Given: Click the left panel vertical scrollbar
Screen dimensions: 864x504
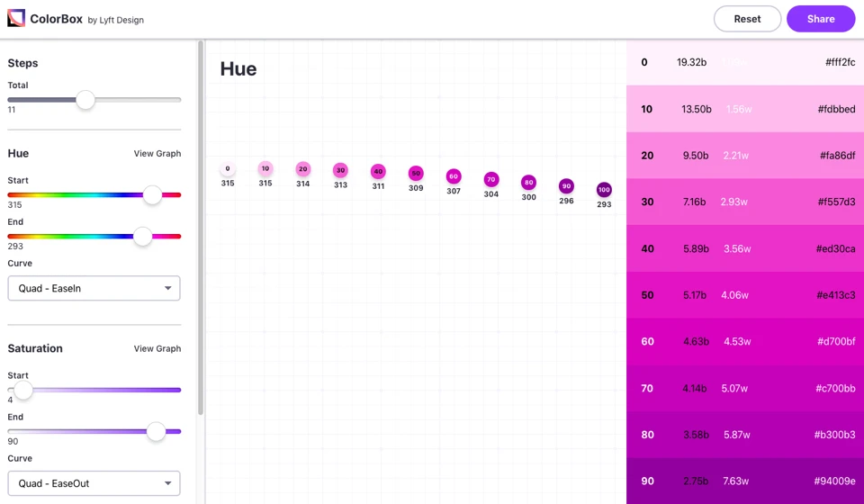Looking at the screenshot, I should coord(201,228).
